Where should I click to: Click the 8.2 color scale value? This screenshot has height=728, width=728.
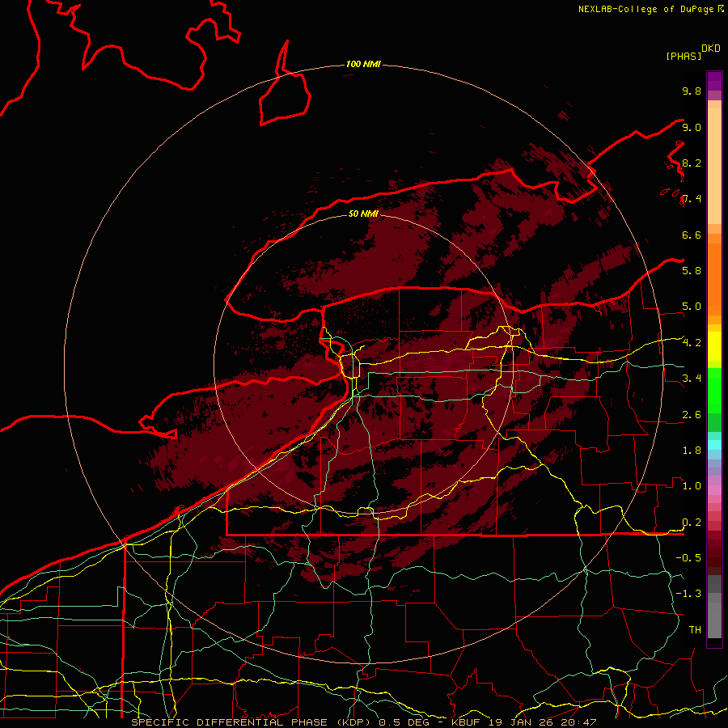click(x=692, y=163)
